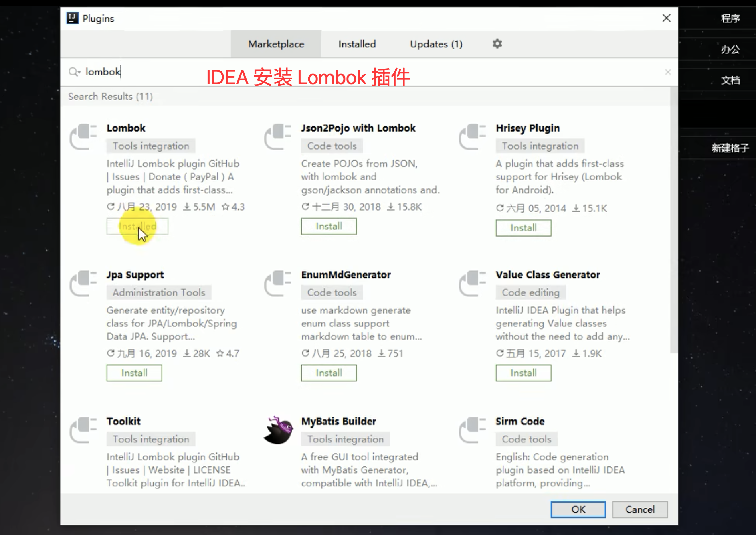The image size is (756, 535).
Task: Open the Jpa Support plugin title
Action: (135, 275)
